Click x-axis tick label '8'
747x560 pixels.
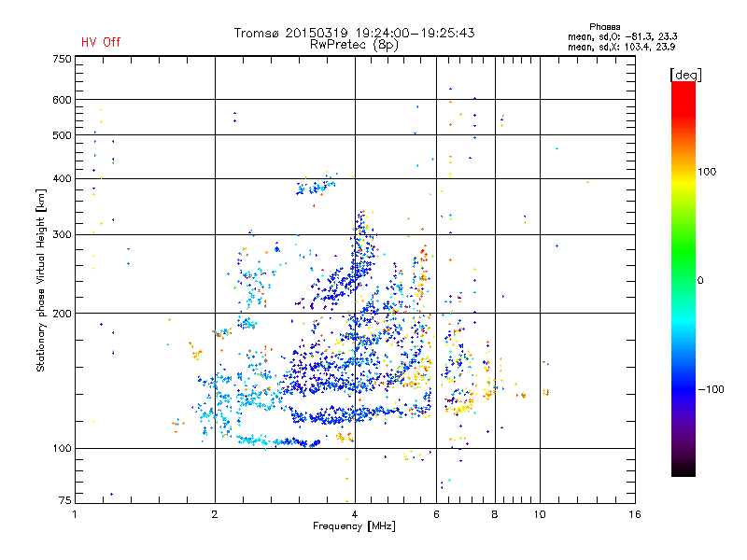(x=495, y=514)
